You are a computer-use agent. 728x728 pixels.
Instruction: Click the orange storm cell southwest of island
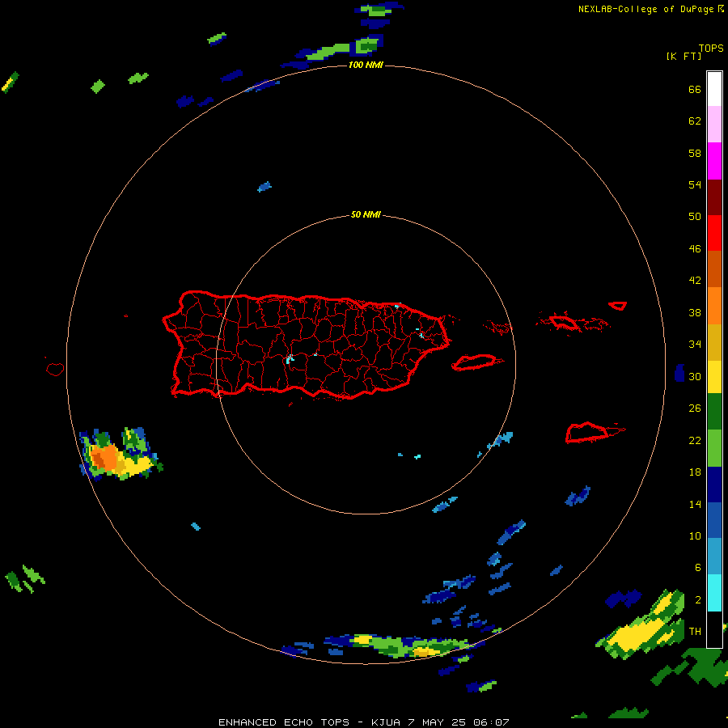105,457
